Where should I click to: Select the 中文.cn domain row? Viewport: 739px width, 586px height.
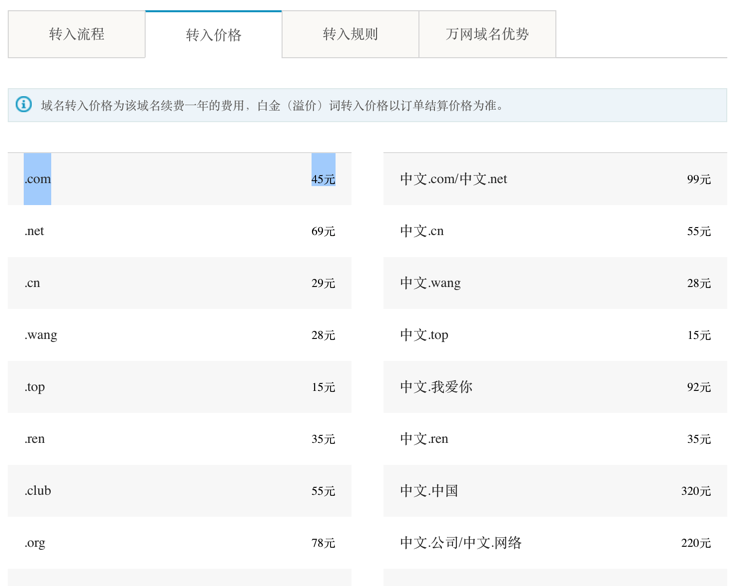pos(422,231)
